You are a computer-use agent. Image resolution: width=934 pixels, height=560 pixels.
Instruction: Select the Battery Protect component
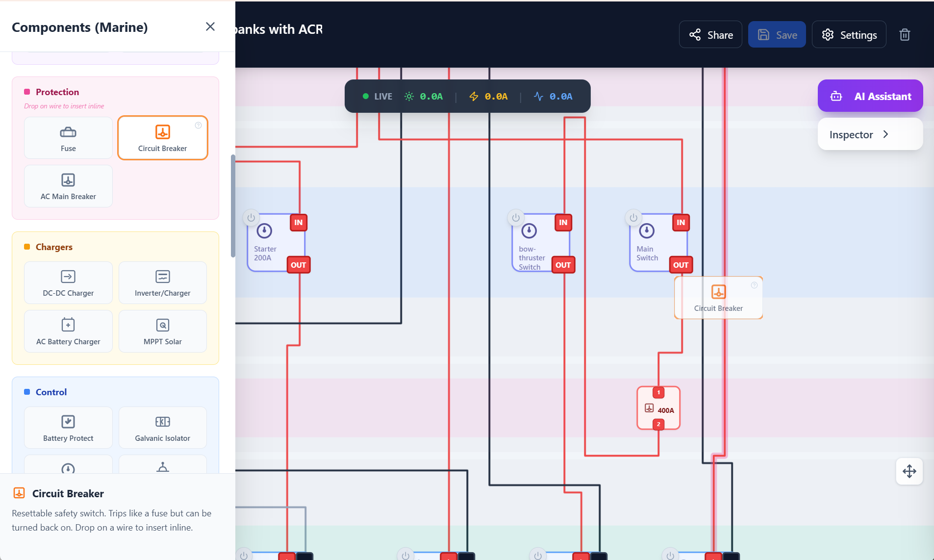[x=68, y=427]
